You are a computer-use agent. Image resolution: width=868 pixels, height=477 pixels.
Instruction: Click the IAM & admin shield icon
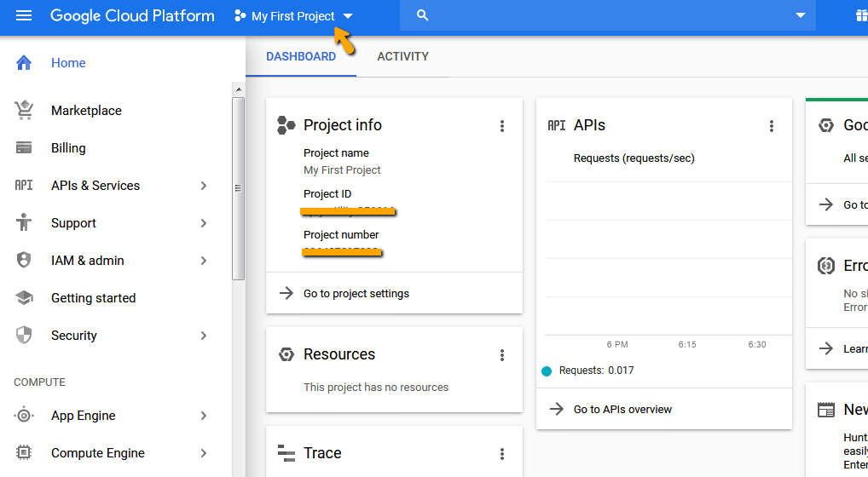(x=24, y=260)
